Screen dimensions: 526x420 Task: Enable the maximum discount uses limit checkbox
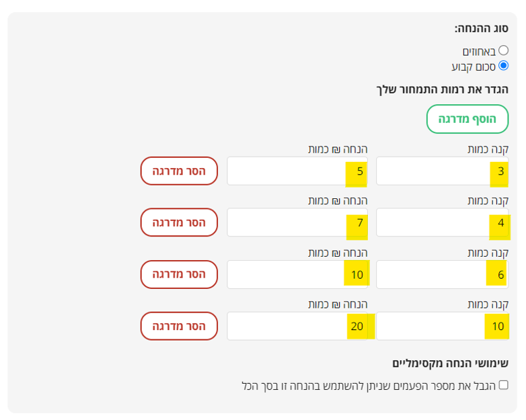(x=503, y=385)
